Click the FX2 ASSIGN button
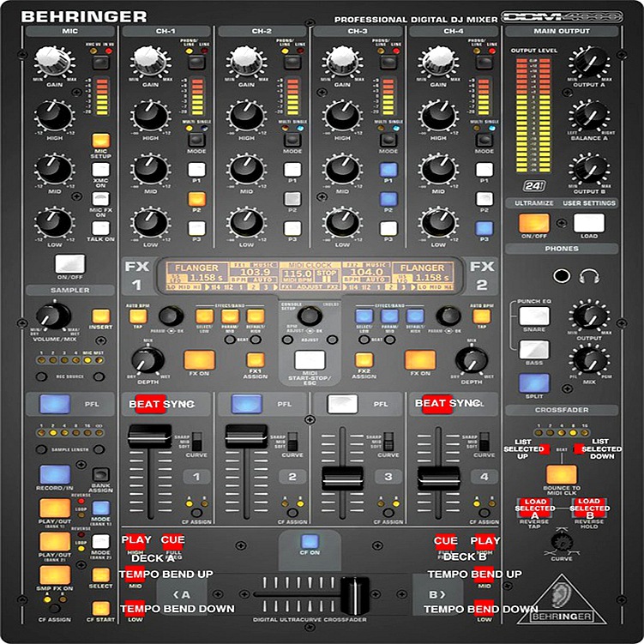 tap(364, 360)
